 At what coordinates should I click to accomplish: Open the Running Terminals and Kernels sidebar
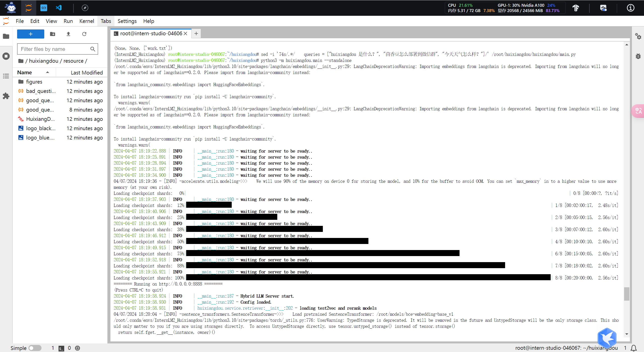(x=6, y=56)
